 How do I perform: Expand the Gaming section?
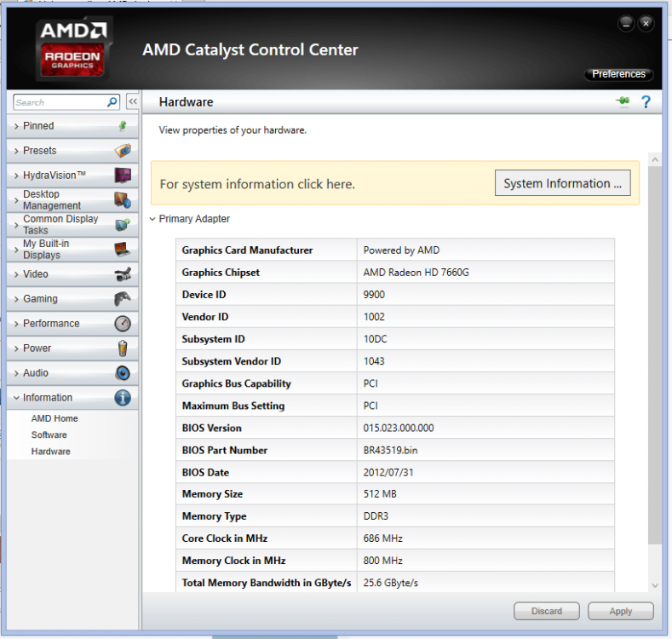[x=72, y=298]
